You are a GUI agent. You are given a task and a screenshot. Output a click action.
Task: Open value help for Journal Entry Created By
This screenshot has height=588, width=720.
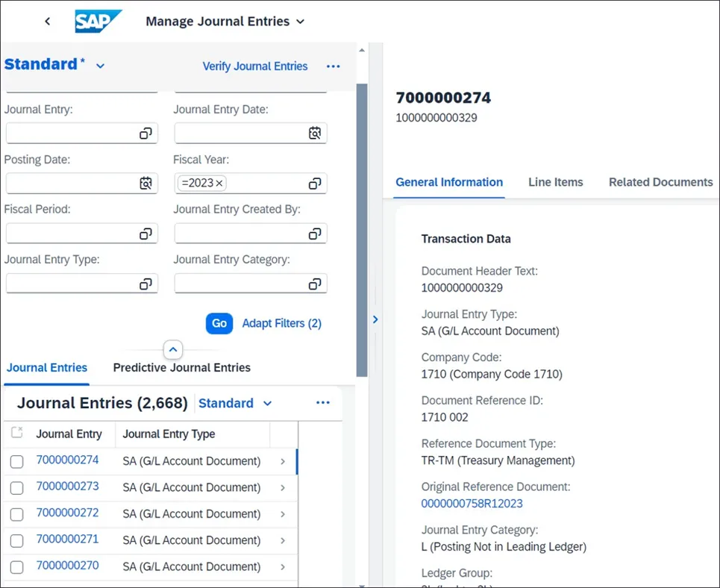315,234
